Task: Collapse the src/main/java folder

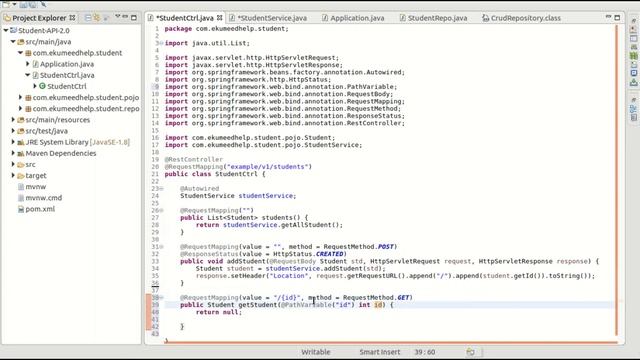Action: coord(13,42)
